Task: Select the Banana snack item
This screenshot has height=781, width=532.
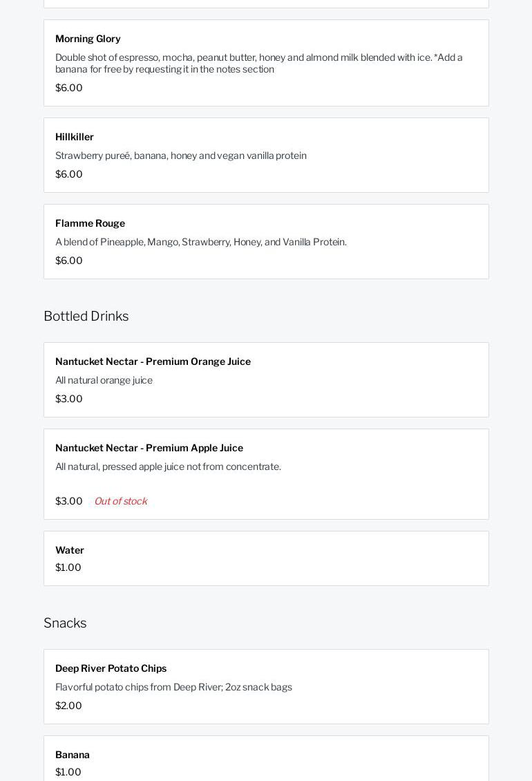Action: 73,755
